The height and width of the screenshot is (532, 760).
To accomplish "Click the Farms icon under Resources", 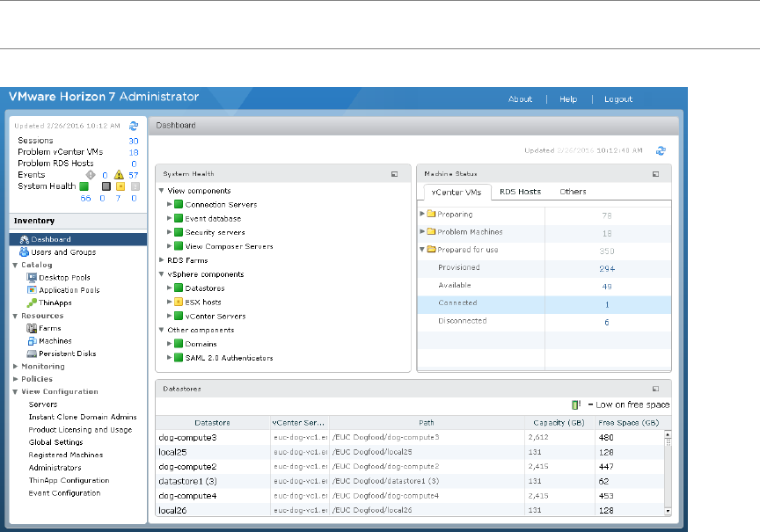I will 32,328.
